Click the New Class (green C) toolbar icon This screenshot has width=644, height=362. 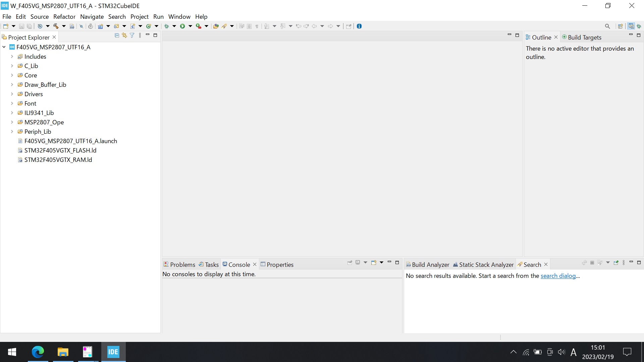click(x=149, y=26)
